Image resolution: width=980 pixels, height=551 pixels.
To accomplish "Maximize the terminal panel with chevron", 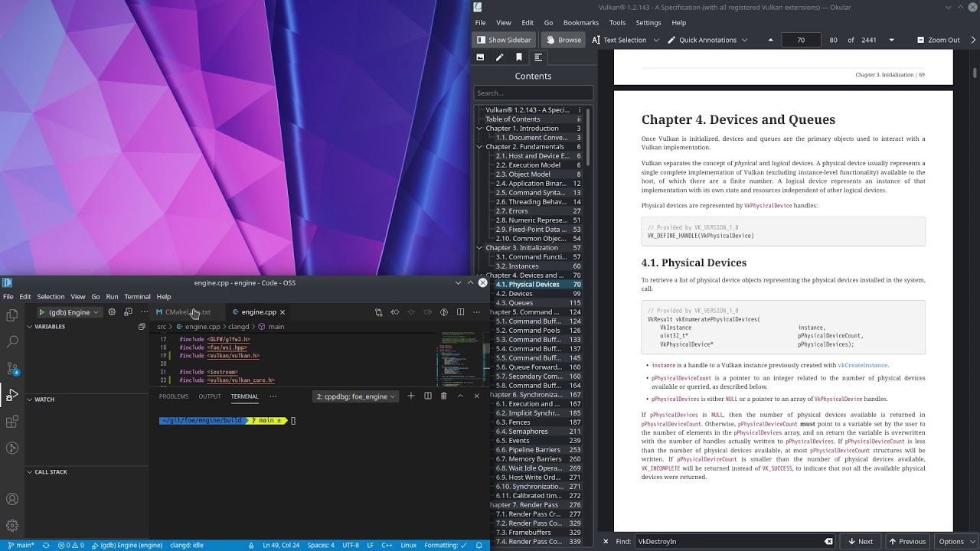I will [460, 396].
